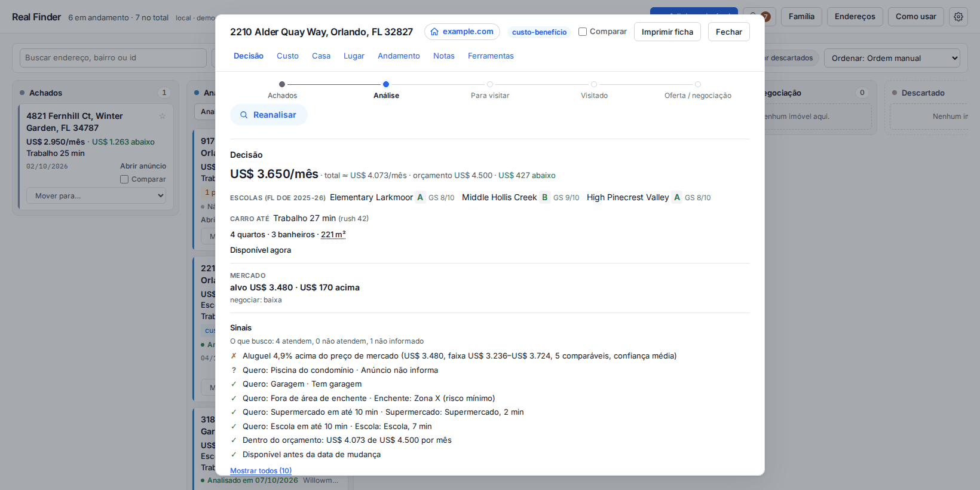This screenshot has height=490, width=980.
Task: Click the Real Finder app title
Action: pos(36,17)
